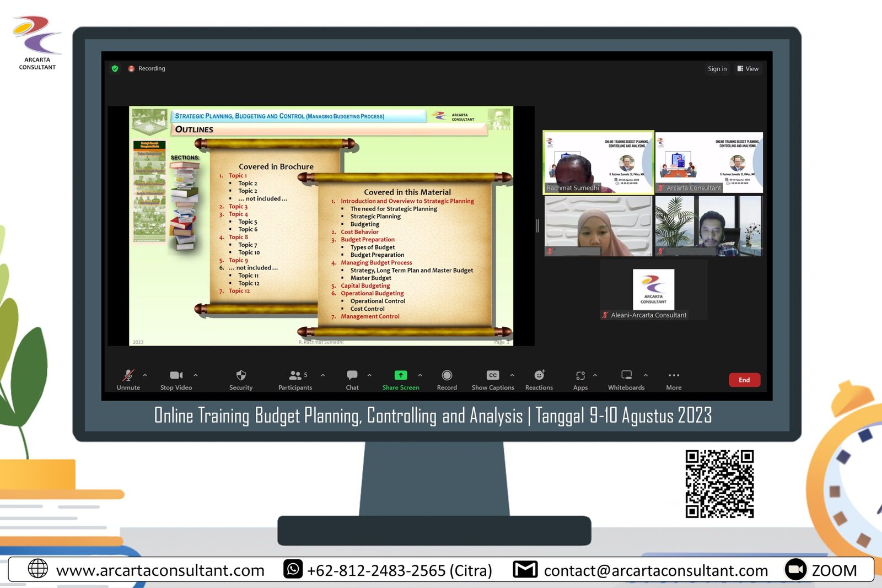Expand the audio options arrow beside Unmute
This screenshot has width=882, height=588.
tap(145, 375)
